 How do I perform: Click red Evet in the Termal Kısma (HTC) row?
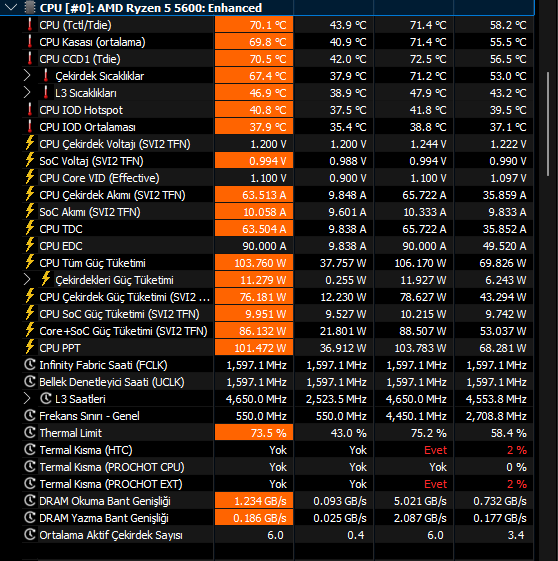pyautogui.click(x=435, y=450)
